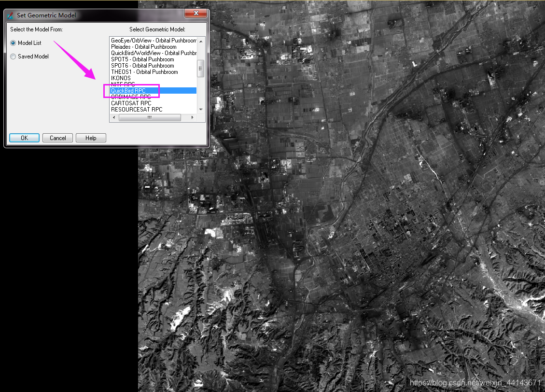Select QuickBird RPC in the list

click(x=154, y=91)
